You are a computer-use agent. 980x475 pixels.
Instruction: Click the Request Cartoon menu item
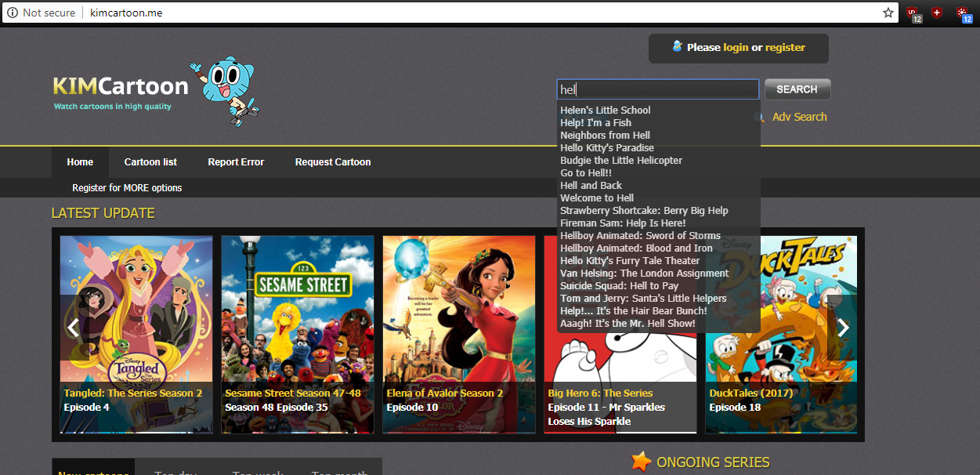coord(332,161)
